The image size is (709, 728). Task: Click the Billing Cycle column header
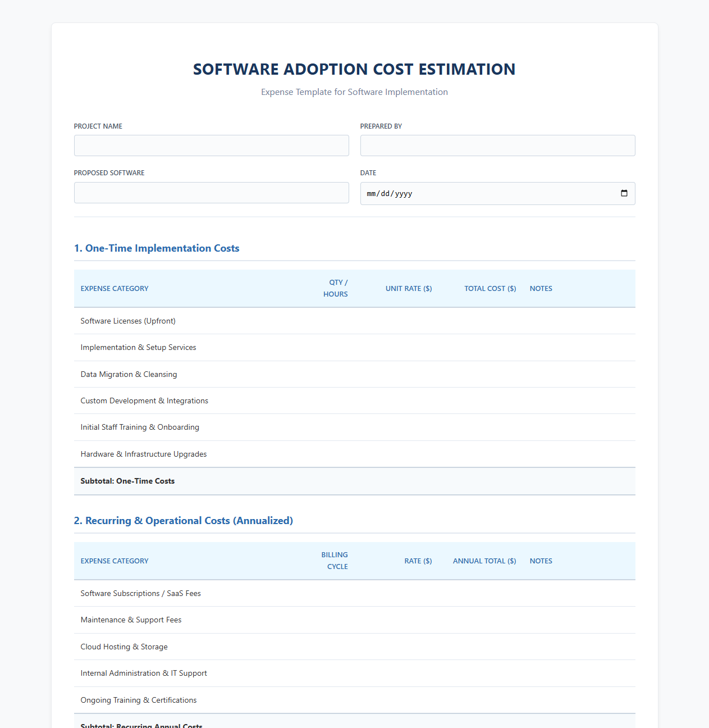pos(335,561)
